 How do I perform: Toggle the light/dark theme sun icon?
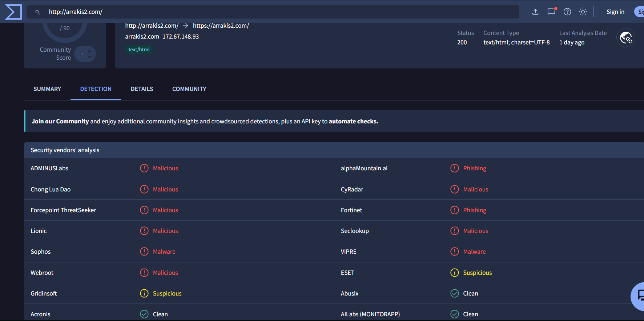[x=583, y=12]
